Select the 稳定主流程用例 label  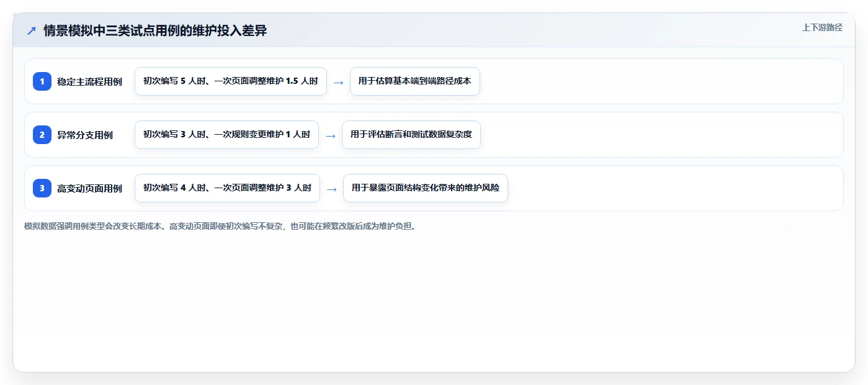pyautogui.click(x=89, y=81)
